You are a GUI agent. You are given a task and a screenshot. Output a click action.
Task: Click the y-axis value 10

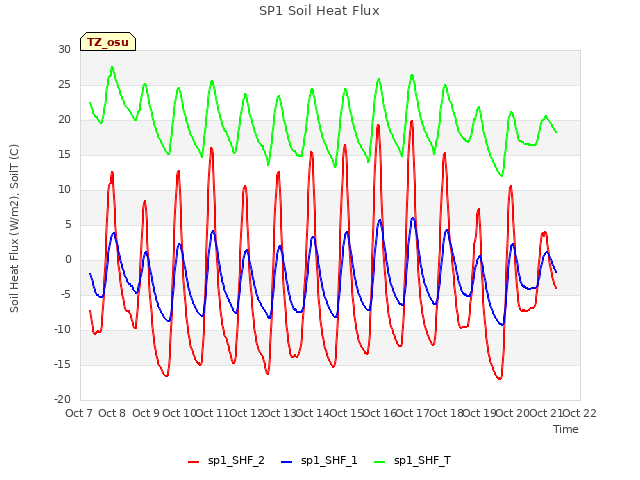coord(64,189)
